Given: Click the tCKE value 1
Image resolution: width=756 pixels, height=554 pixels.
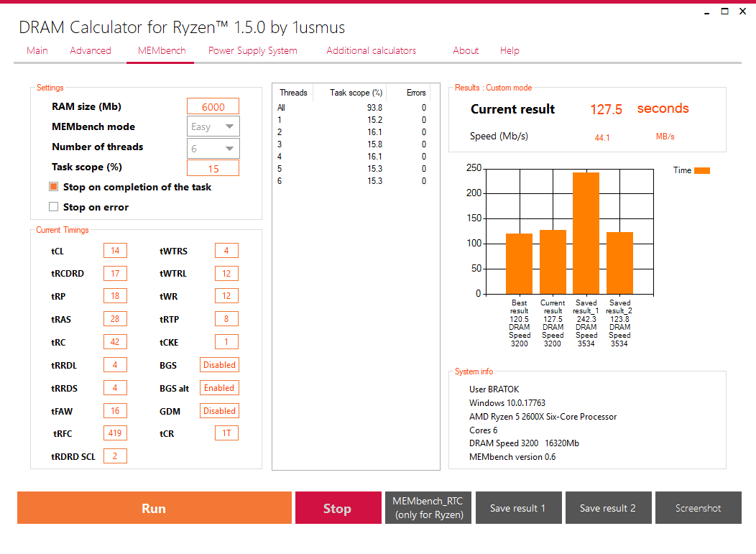Looking at the screenshot, I should (226, 342).
